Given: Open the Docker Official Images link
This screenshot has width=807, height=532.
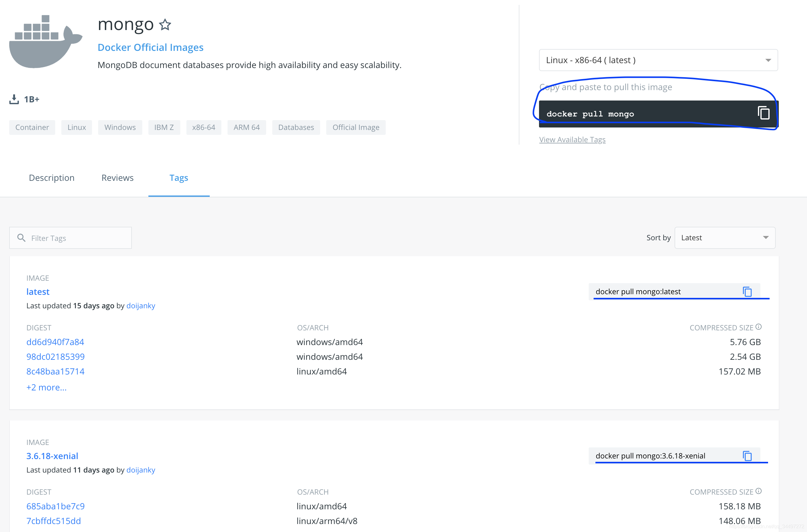Looking at the screenshot, I should click(x=150, y=47).
